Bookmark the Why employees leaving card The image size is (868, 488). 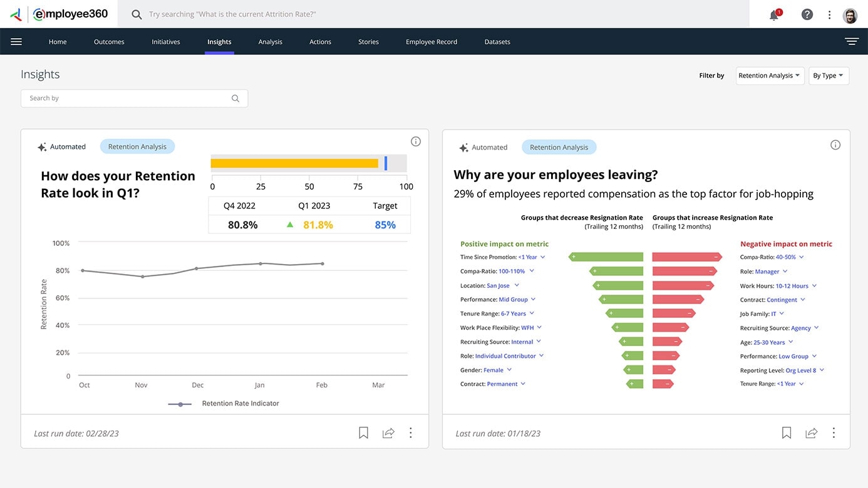point(787,432)
